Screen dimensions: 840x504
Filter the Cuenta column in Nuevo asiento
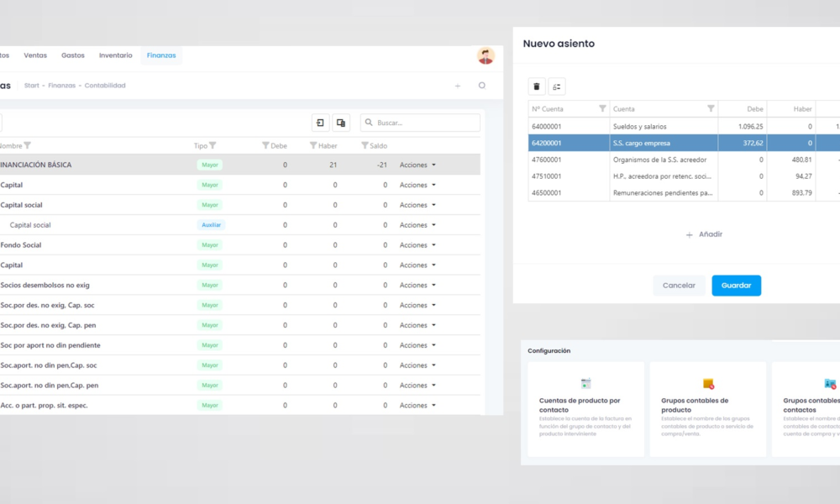coord(711,108)
